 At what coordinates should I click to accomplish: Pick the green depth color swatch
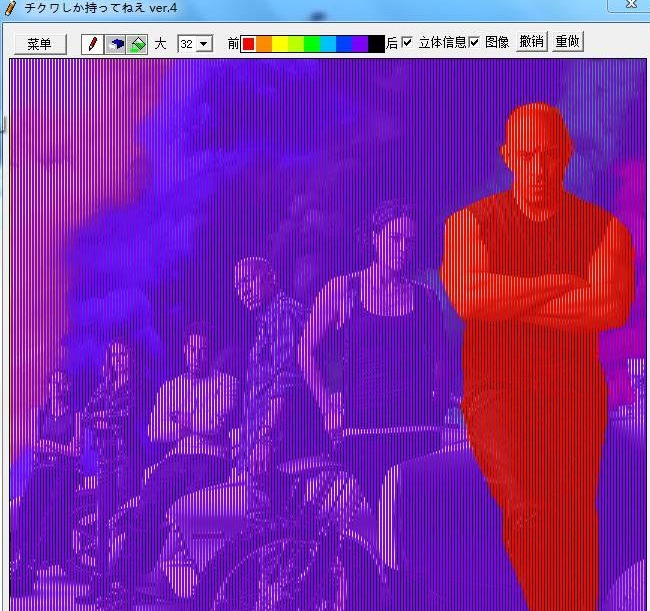312,44
